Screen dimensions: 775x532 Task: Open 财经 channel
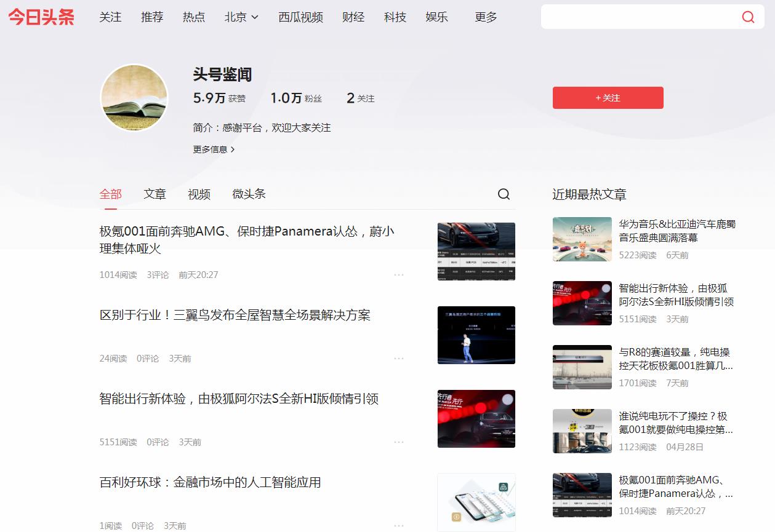coord(353,17)
